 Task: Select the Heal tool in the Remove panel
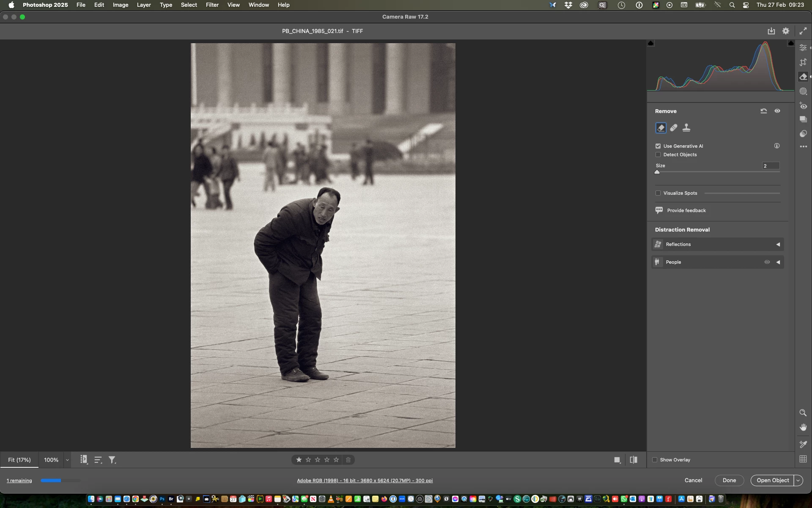point(674,128)
